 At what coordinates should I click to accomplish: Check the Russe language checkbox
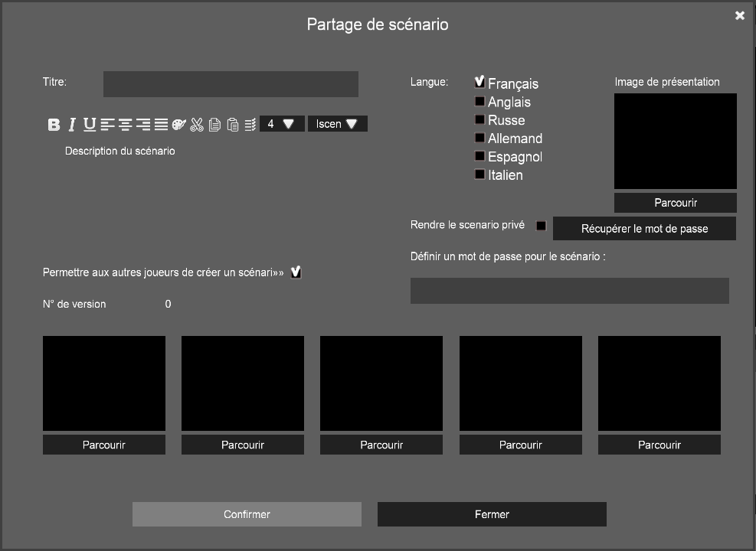pyautogui.click(x=479, y=119)
